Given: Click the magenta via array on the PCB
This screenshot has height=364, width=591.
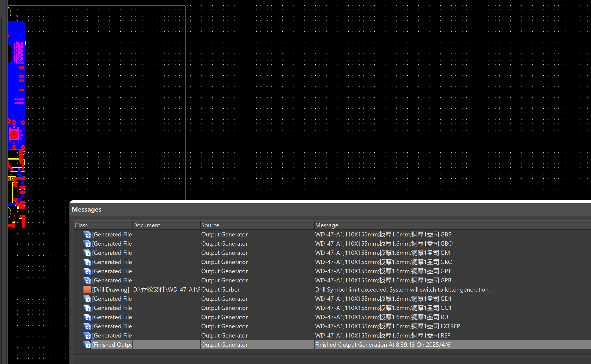Looking at the screenshot, I should point(18,52).
